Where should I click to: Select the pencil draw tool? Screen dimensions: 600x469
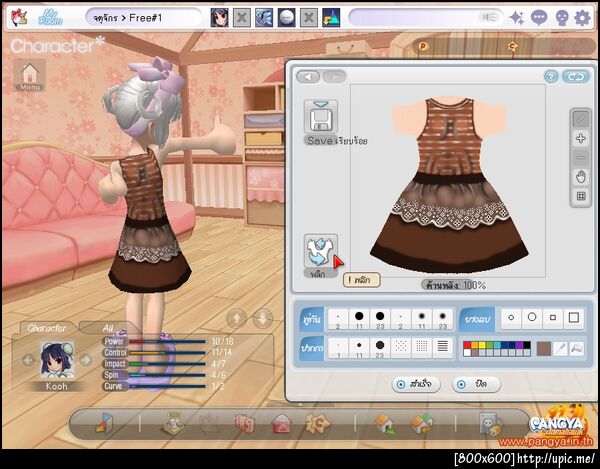click(581, 119)
